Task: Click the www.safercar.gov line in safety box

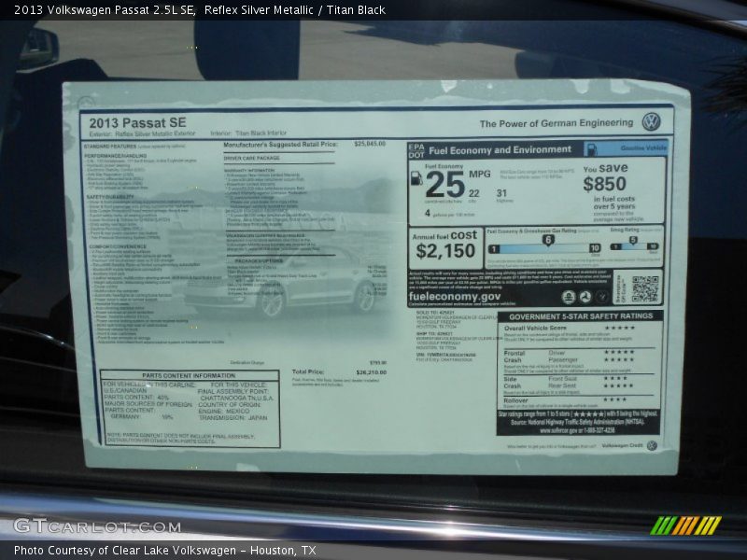Action: coord(577,430)
